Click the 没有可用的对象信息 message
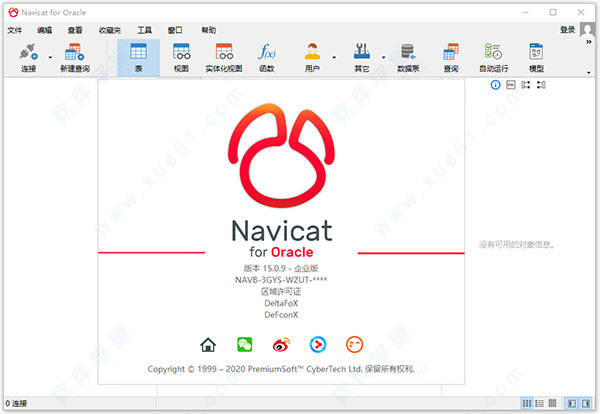 (516, 244)
